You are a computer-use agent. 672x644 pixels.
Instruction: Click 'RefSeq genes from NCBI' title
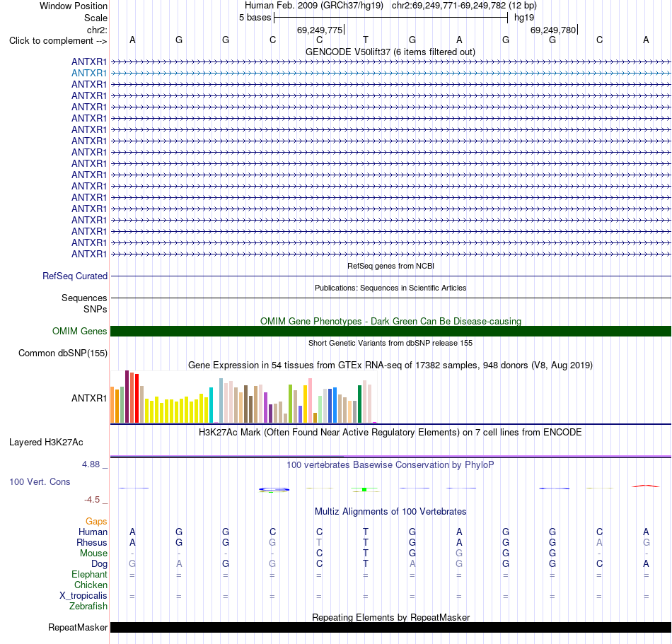point(390,266)
